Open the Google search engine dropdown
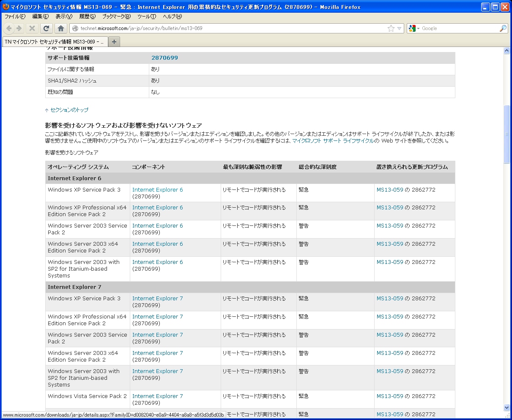 coord(414,28)
